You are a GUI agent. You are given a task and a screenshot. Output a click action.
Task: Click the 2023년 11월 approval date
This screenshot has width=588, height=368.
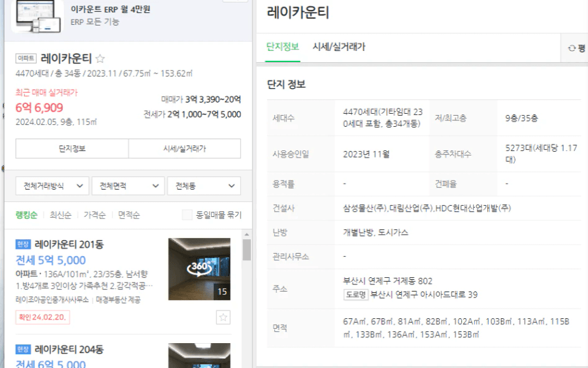pyautogui.click(x=367, y=154)
